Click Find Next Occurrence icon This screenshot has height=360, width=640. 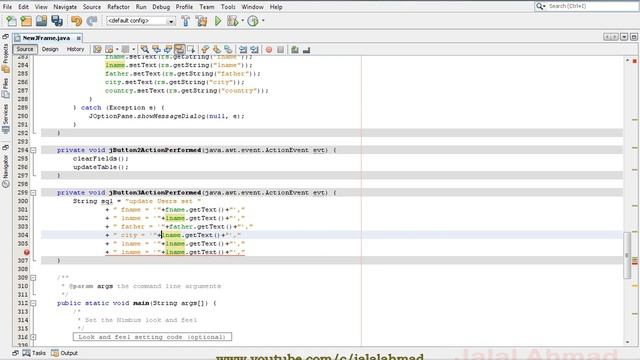point(167,49)
